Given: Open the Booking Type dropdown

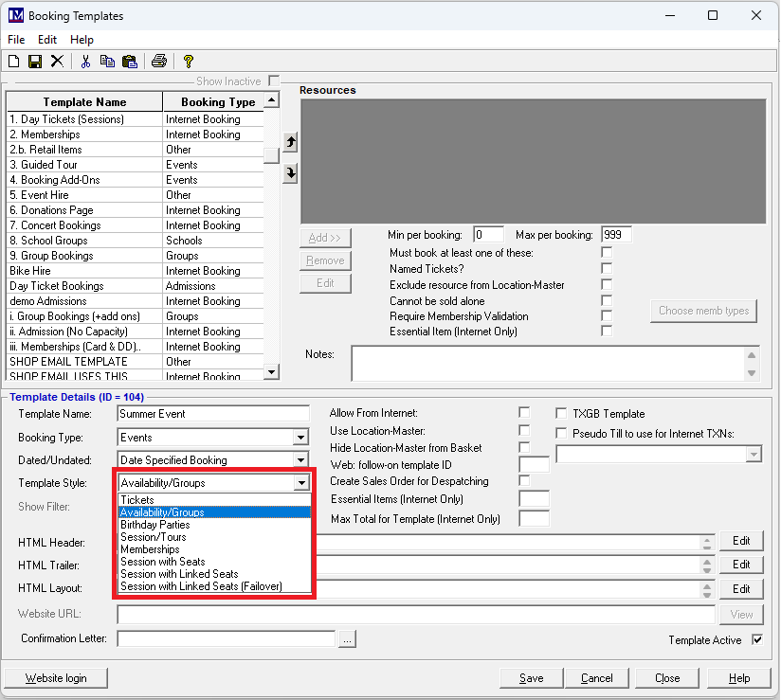Looking at the screenshot, I should tap(300, 438).
